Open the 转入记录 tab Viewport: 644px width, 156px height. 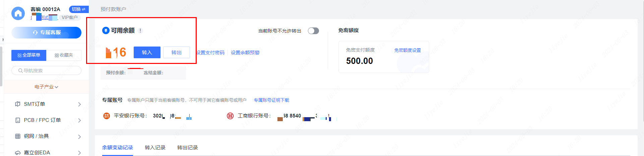click(155, 148)
